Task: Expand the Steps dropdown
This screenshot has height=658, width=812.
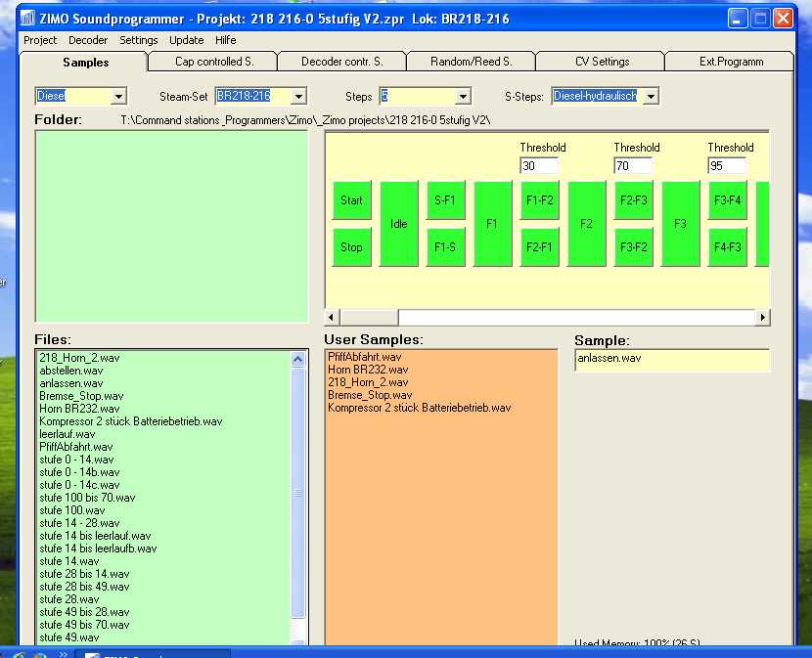Action: pos(463,96)
